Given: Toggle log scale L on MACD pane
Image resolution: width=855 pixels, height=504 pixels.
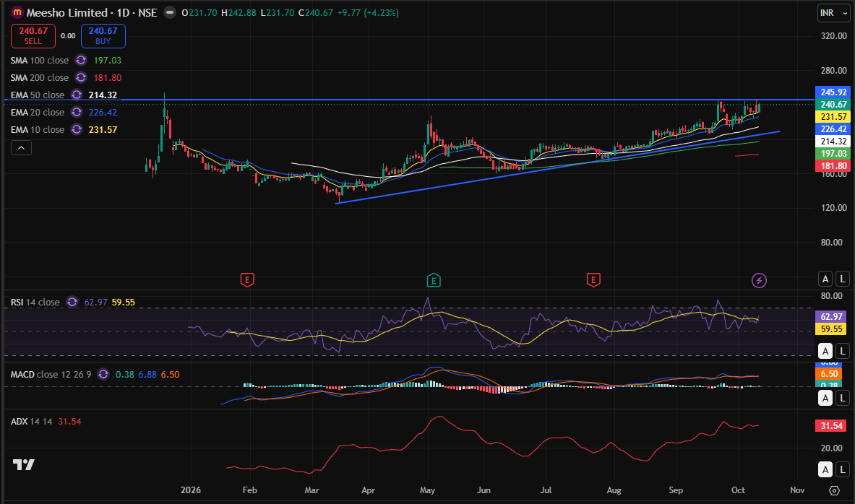Looking at the screenshot, I should tap(843, 399).
